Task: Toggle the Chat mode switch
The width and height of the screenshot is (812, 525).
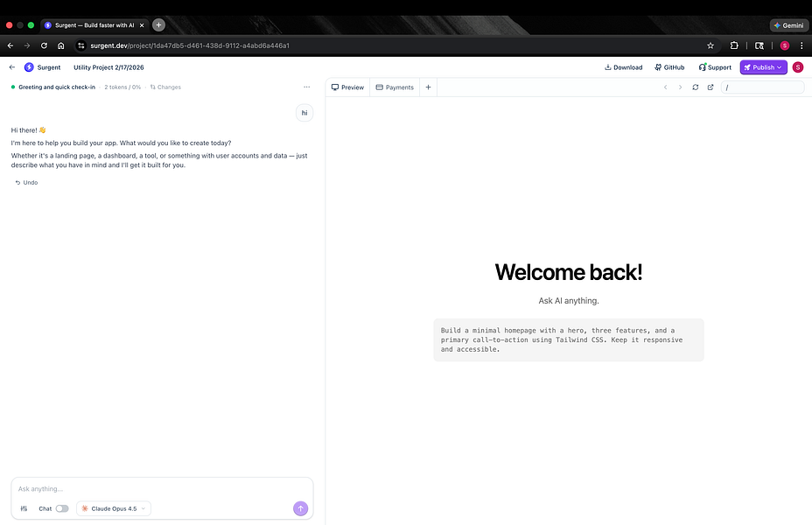Action: tap(62, 508)
